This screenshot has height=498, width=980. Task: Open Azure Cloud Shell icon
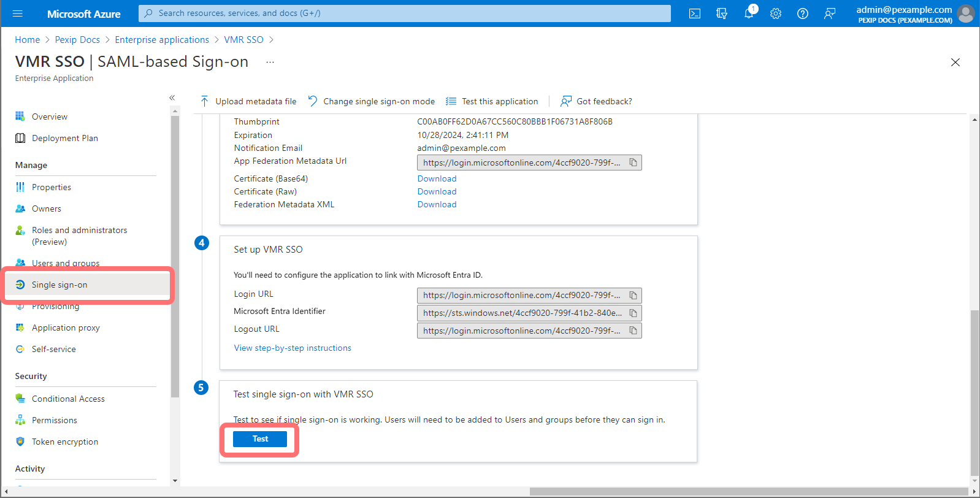[x=694, y=13]
